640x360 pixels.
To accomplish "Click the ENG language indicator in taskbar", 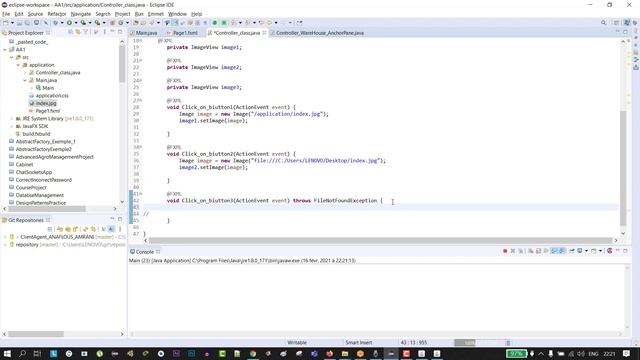I will tap(593, 354).
